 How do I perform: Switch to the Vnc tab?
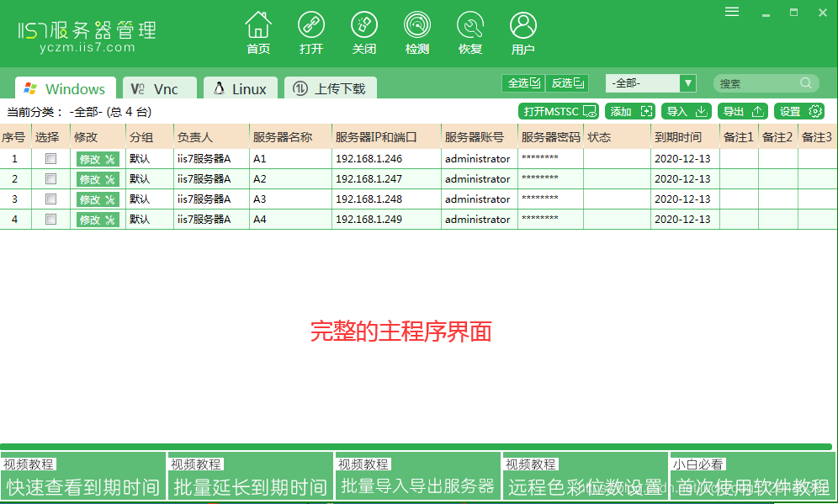(x=160, y=88)
